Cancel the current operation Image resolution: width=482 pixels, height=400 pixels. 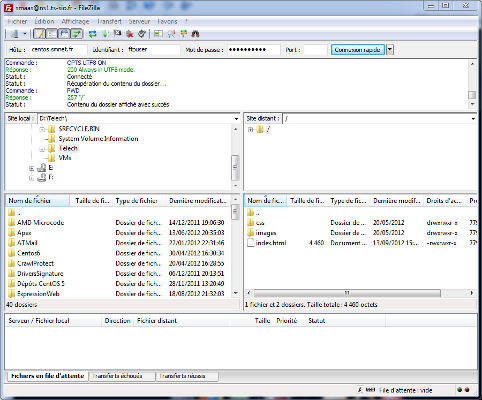point(117,34)
